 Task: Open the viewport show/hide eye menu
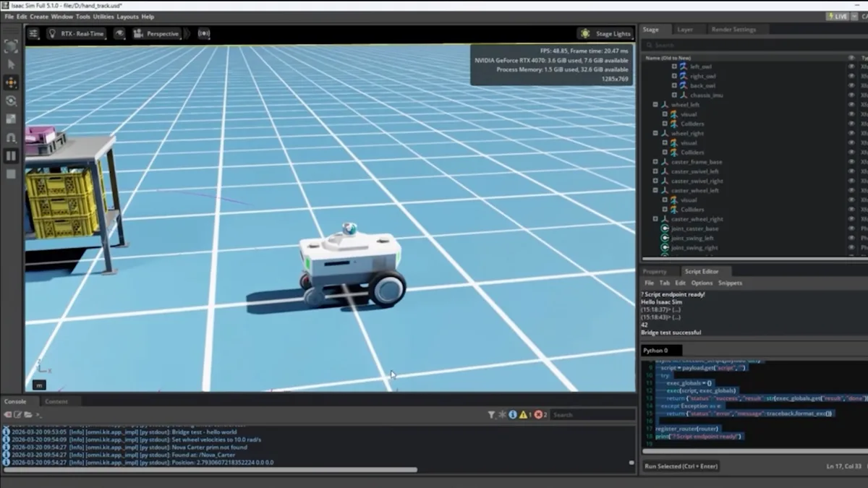pyautogui.click(x=119, y=33)
